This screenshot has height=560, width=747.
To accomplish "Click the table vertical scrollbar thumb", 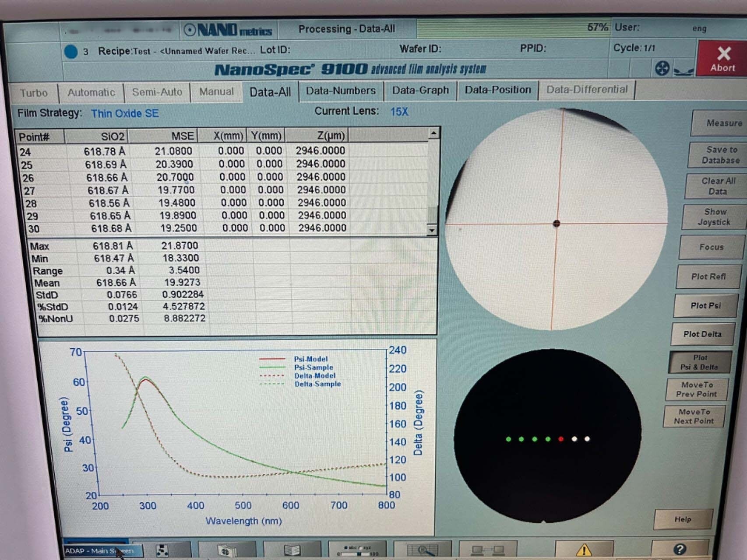I will [x=433, y=215].
